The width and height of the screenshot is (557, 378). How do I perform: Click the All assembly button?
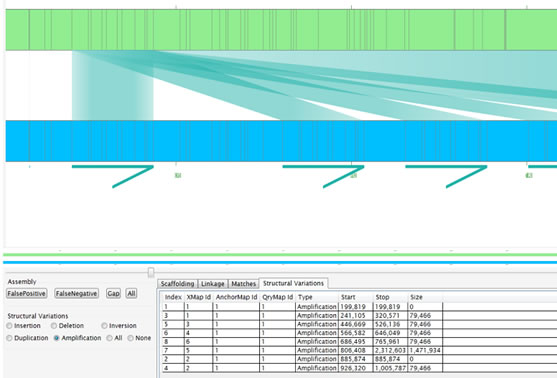click(x=131, y=293)
